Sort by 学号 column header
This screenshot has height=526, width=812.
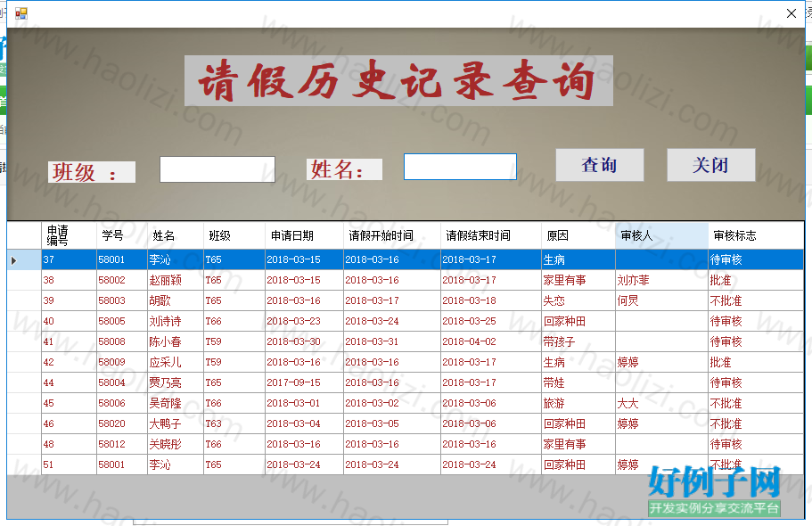click(x=122, y=235)
